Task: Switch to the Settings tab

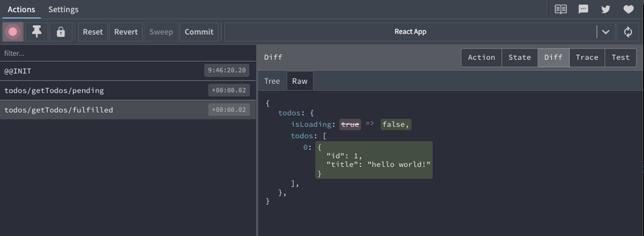Action: click(63, 10)
